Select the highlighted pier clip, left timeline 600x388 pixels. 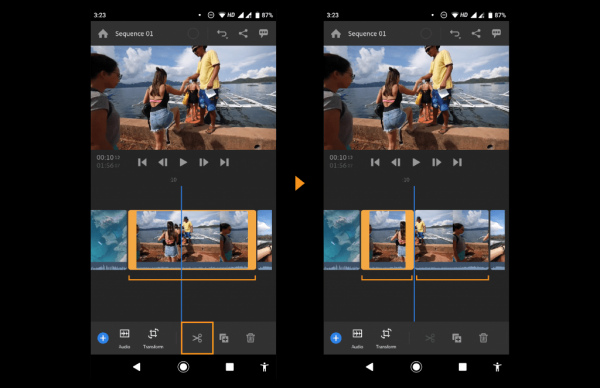pyautogui.click(x=192, y=240)
